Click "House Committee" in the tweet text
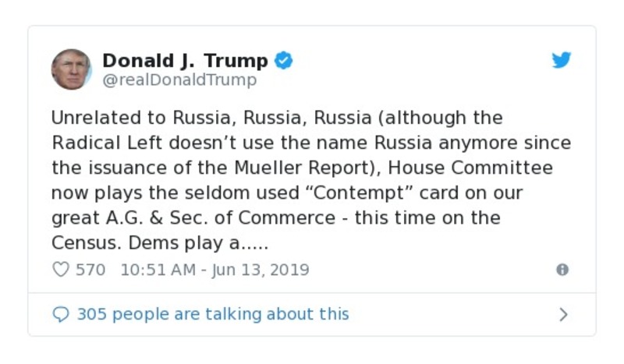The height and width of the screenshot is (364, 624). click(470, 168)
